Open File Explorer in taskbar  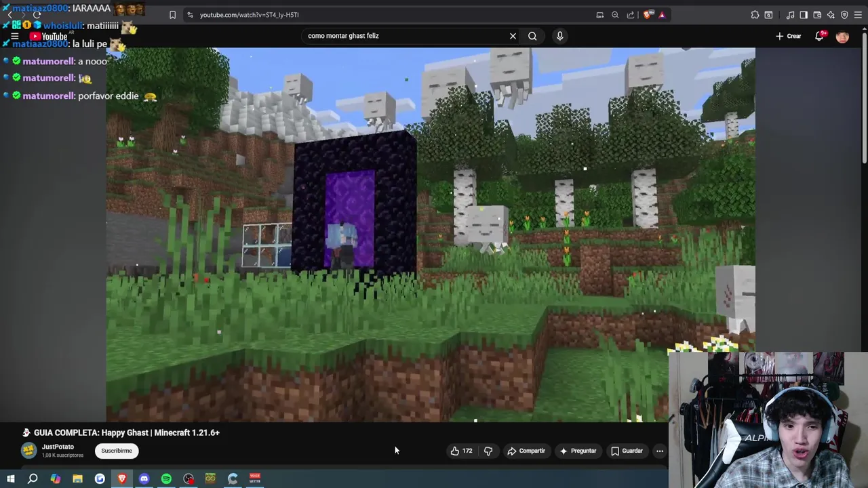point(77,479)
